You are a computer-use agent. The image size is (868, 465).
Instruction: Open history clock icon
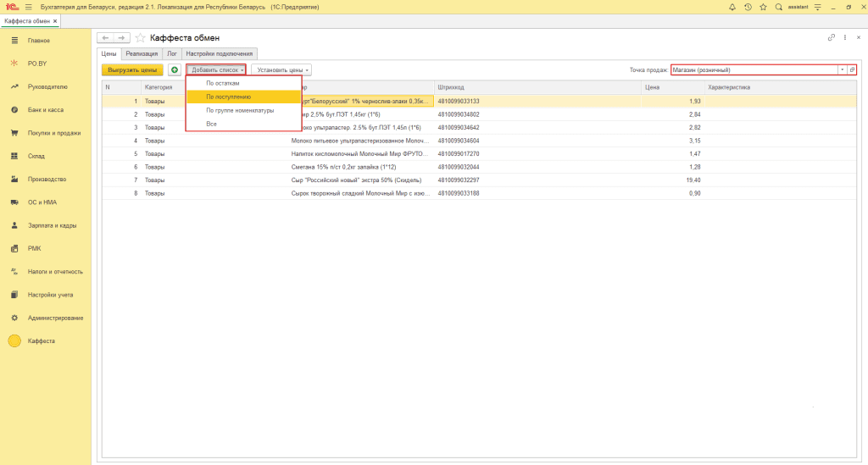(x=748, y=7)
